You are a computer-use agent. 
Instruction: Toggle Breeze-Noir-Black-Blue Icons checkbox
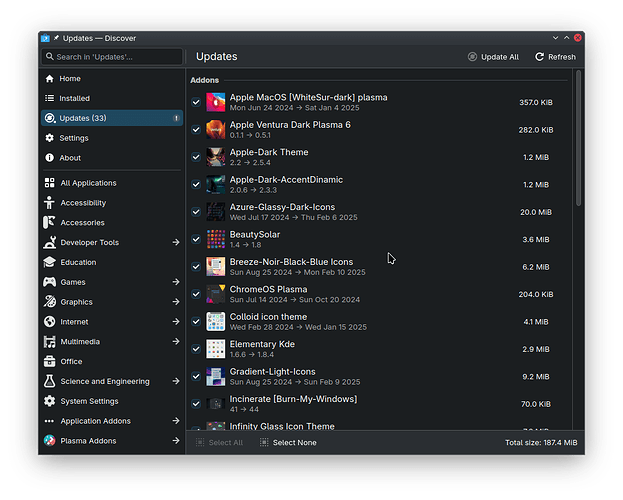coord(196,267)
